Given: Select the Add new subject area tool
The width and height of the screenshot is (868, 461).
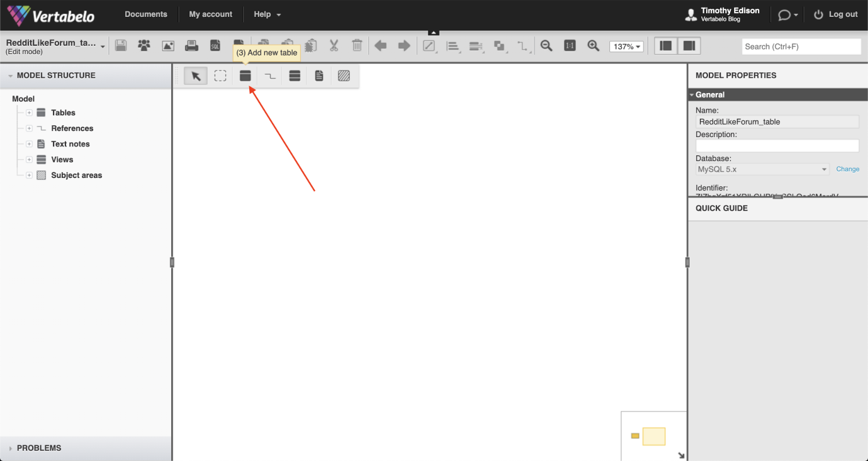Looking at the screenshot, I should [344, 76].
